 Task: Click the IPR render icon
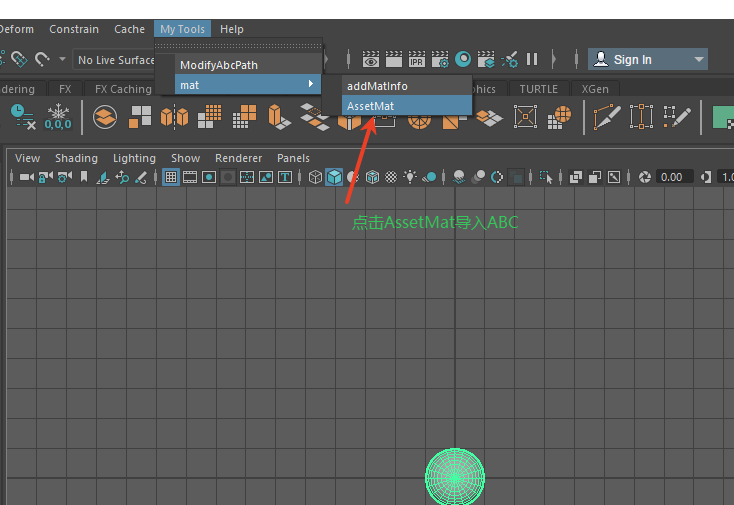pyautogui.click(x=416, y=60)
